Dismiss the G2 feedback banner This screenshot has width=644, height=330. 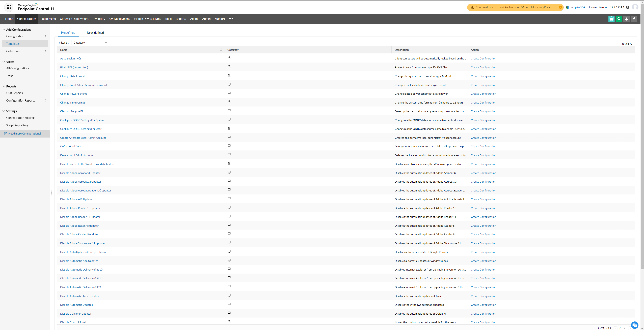click(x=560, y=8)
